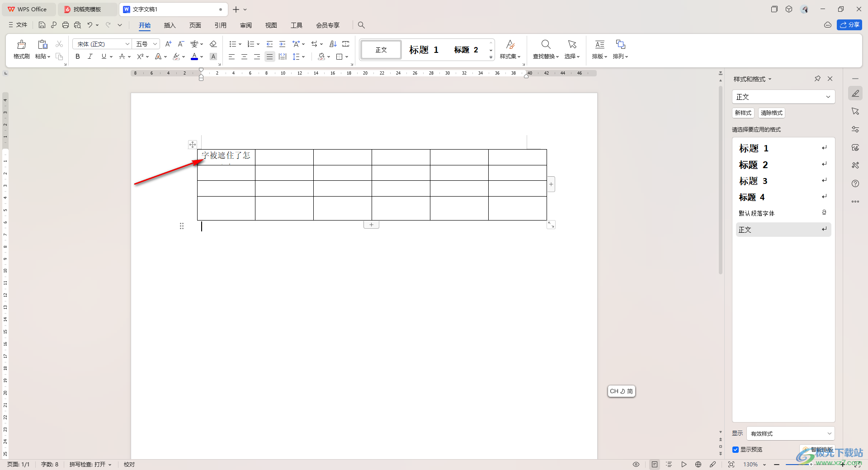Click the 新样式 button
Screen dimensions: 868x470
(x=743, y=113)
